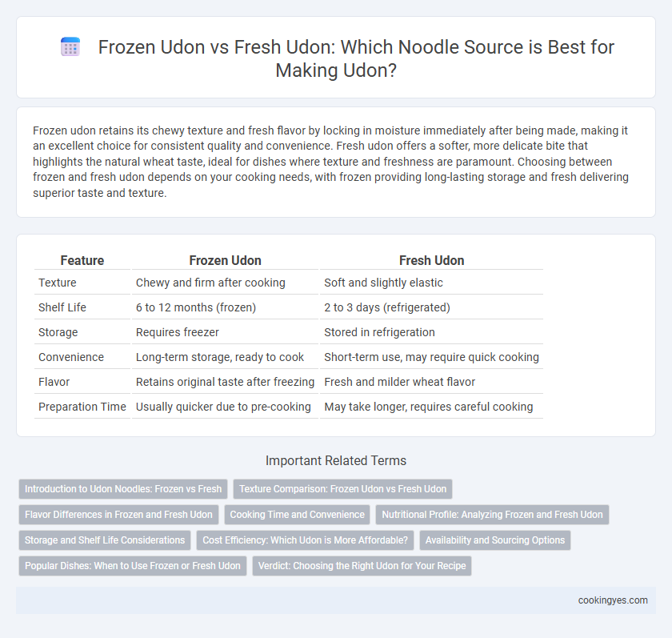This screenshot has height=638, width=672.
Task: Select the Shelf Life table row label
Action: coord(62,307)
